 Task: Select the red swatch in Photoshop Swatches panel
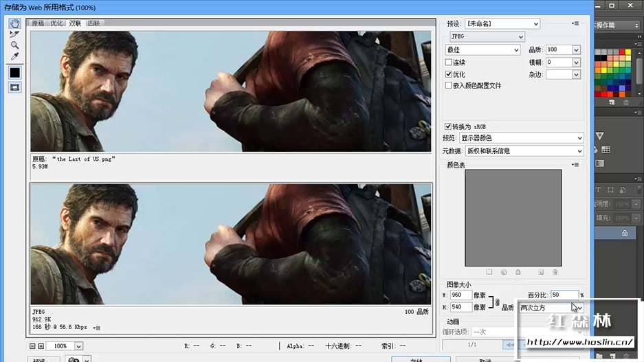(622, 52)
